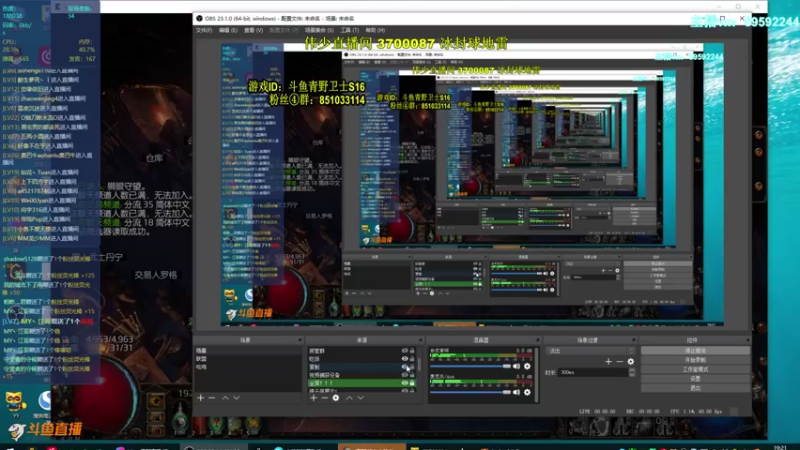Remove the selected source with the minus icon
This screenshot has height=450, width=800.
point(324,397)
